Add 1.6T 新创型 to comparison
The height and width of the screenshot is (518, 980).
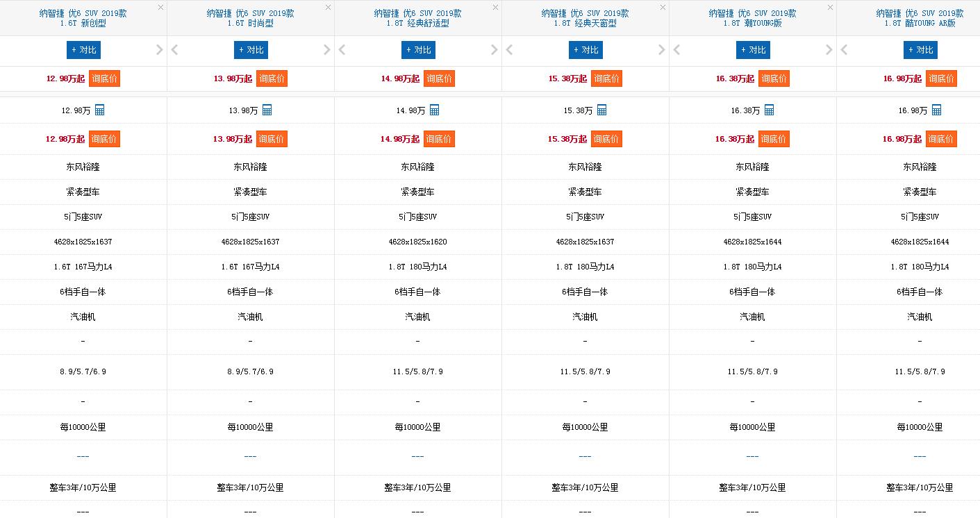click(x=83, y=50)
